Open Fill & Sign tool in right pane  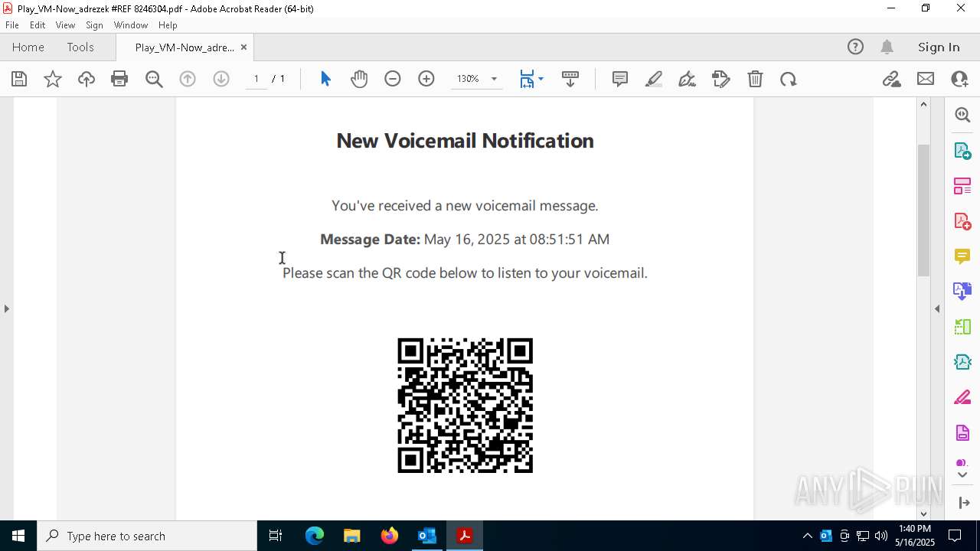tap(962, 398)
